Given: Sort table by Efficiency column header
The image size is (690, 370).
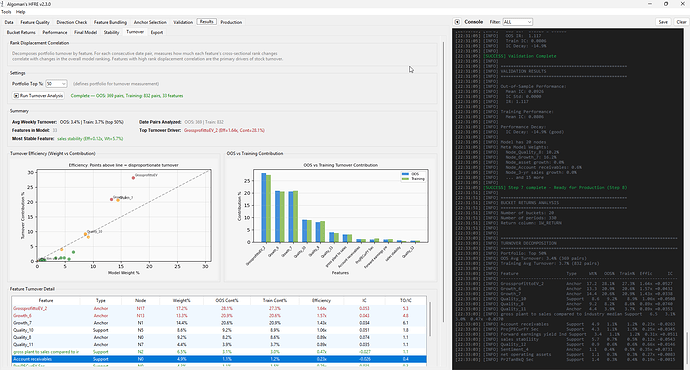Looking at the screenshot, I should (321, 300).
